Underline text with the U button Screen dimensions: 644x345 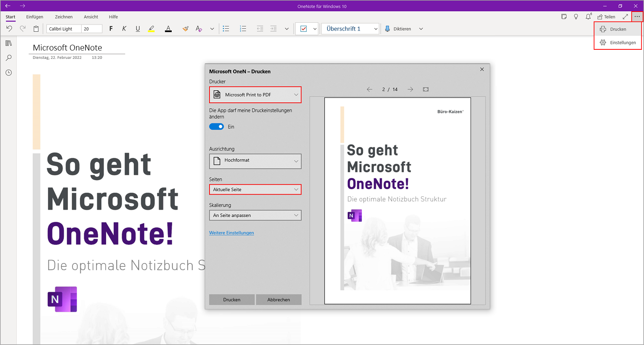138,29
